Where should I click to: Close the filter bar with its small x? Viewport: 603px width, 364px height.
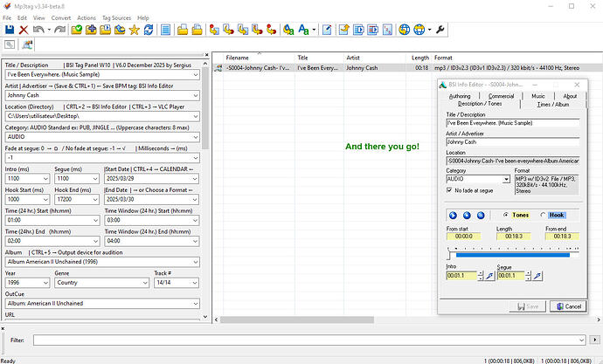pyautogui.click(x=3, y=329)
